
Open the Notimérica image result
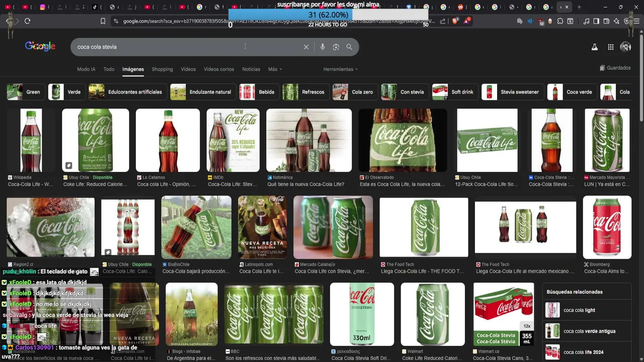tap(309, 140)
